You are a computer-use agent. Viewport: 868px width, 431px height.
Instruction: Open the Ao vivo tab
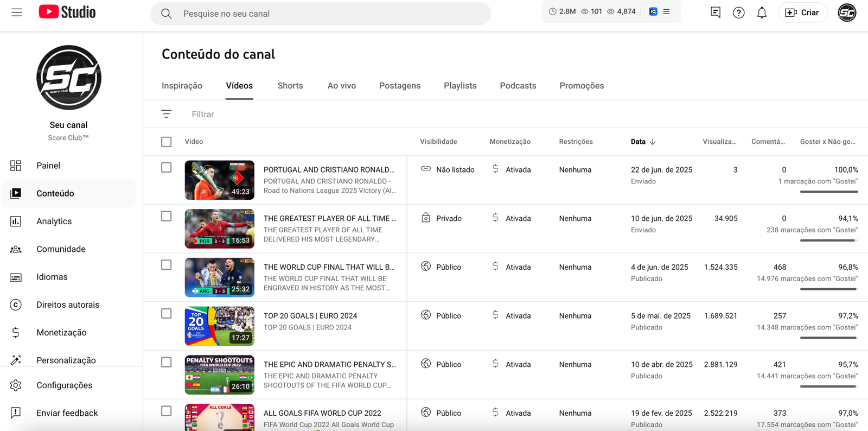(x=342, y=86)
